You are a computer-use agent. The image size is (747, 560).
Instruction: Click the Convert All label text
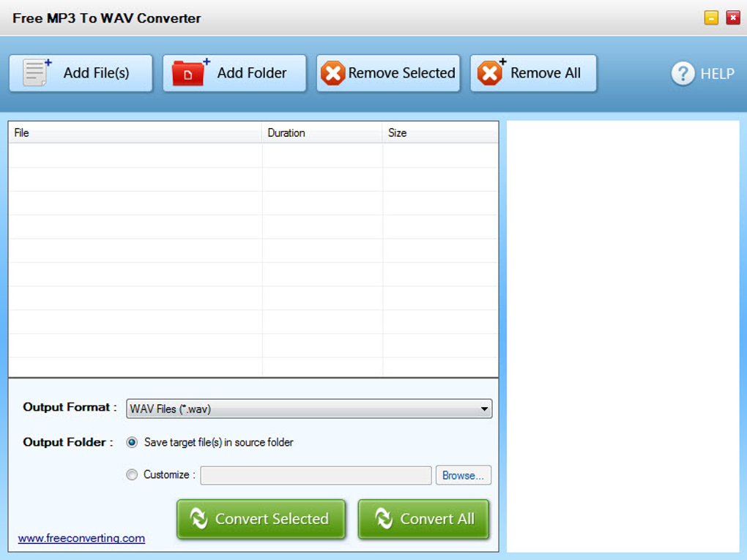pyautogui.click(x=437, y=518)
